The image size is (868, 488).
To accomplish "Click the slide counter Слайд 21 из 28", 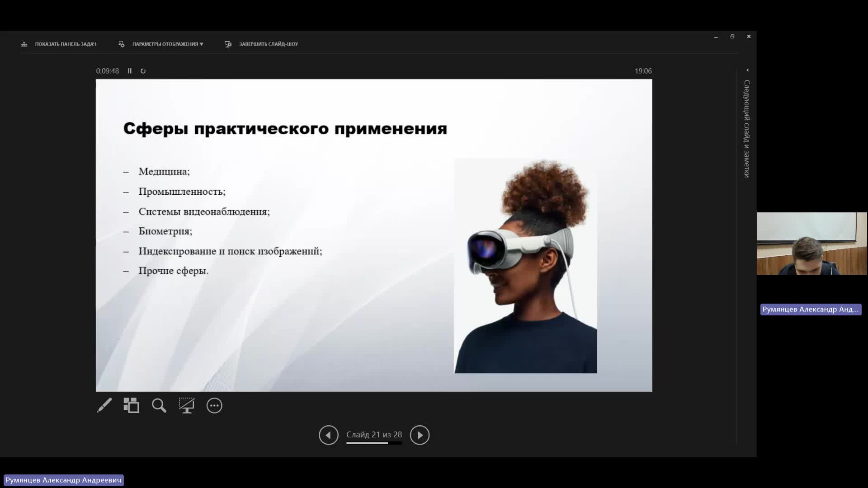I will pos(374,435).
